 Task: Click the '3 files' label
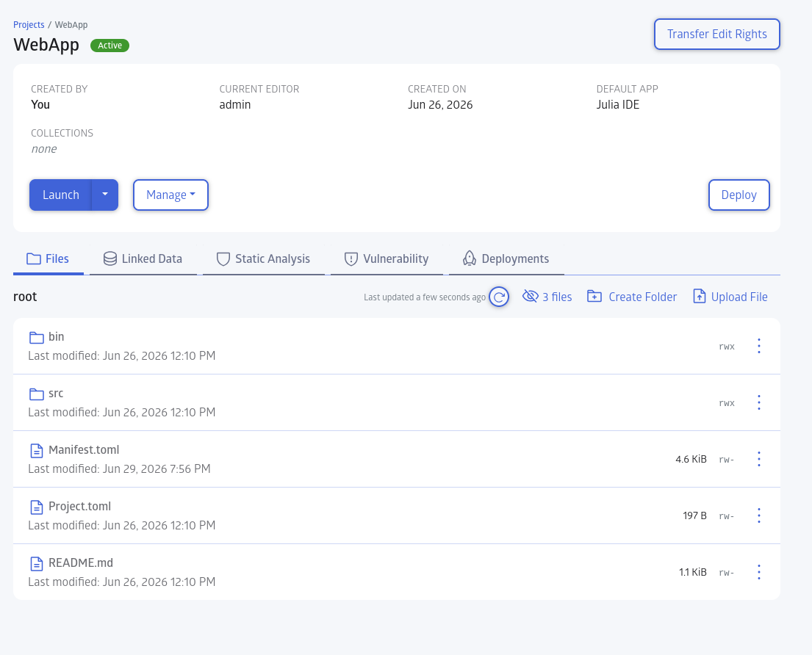557,297
